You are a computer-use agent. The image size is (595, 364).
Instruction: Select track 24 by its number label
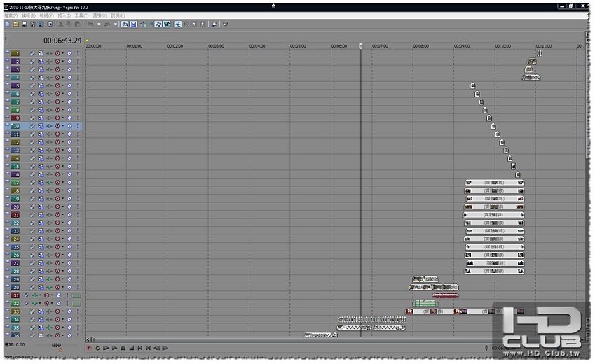(x=15, y=239)
